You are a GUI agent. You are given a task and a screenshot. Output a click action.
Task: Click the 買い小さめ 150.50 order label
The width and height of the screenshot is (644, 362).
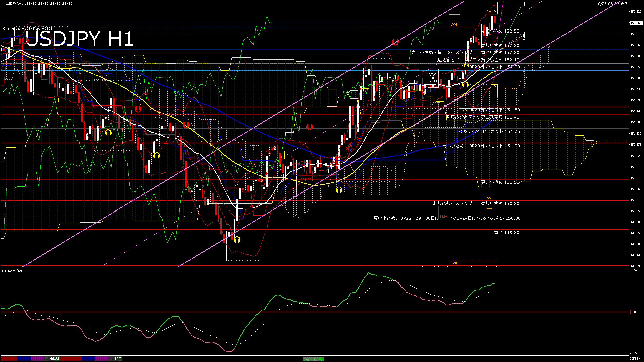point(500,182)
